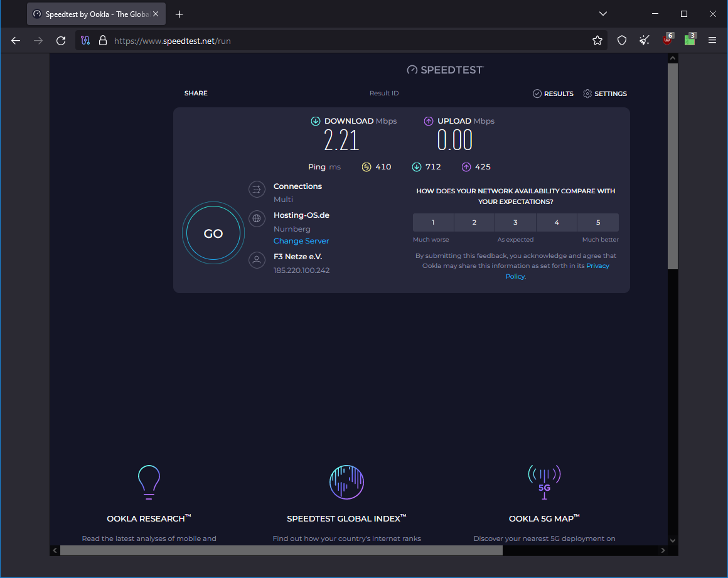Click the IP address 185.220.100.242

pyautogui.click(x=301, y=270)
